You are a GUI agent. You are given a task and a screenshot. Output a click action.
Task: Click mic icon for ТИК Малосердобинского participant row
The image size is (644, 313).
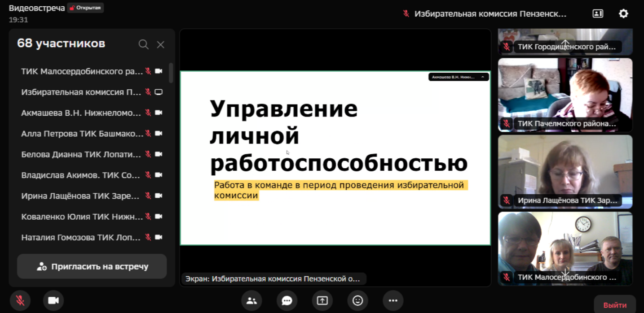pos(148,71)
